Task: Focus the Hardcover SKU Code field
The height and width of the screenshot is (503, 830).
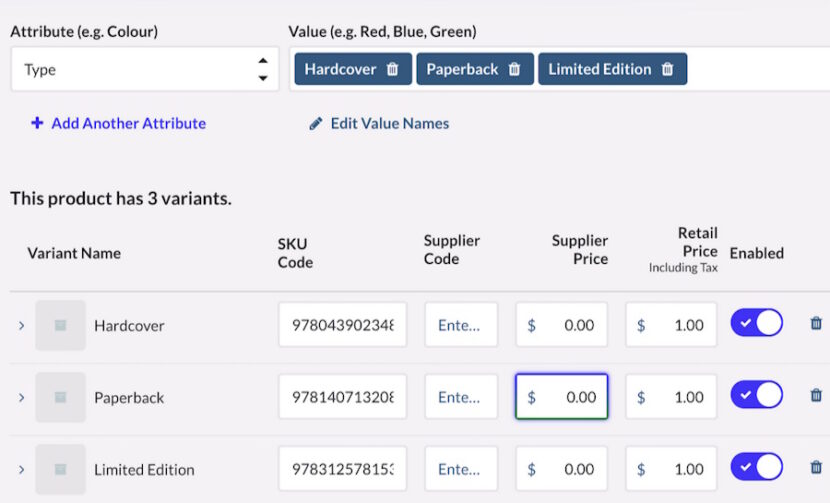Action: (342, 325)
